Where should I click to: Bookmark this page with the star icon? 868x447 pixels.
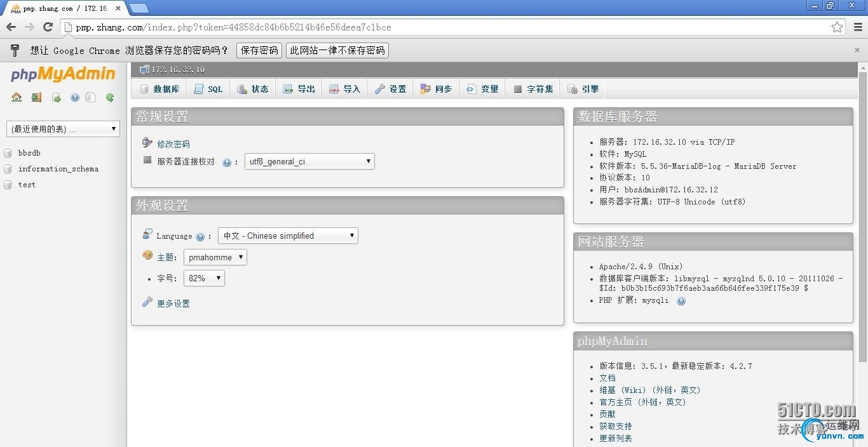(837, 27)
